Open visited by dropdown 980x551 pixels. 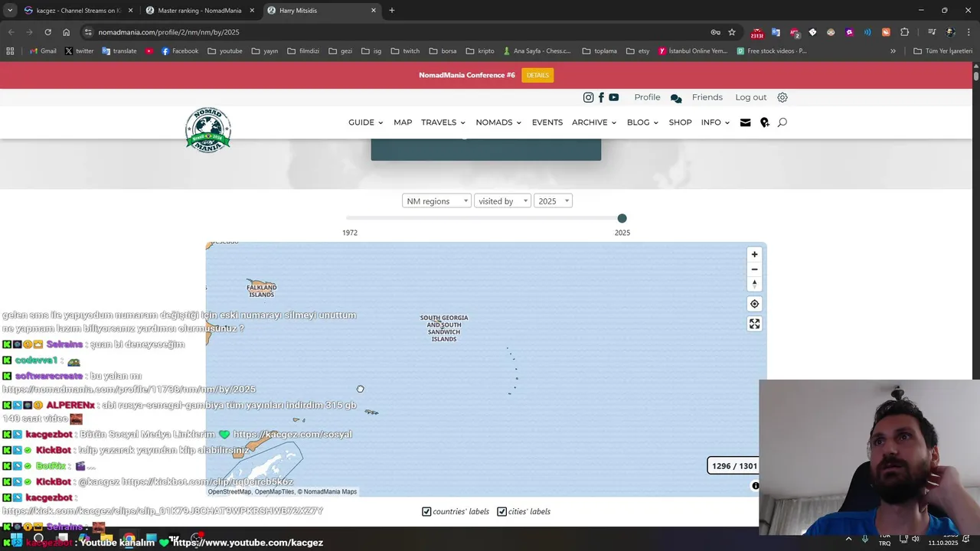[x=502, y=201]
